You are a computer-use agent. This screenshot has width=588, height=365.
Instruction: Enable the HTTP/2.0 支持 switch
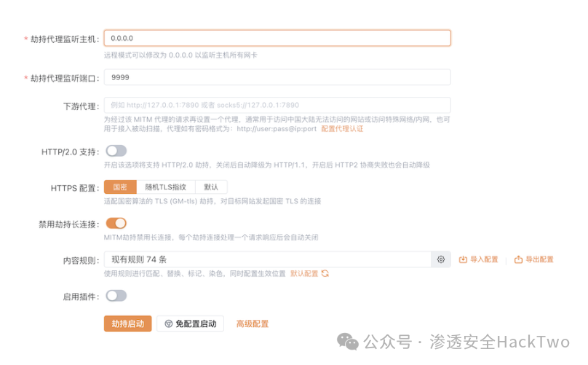[116, 151]
